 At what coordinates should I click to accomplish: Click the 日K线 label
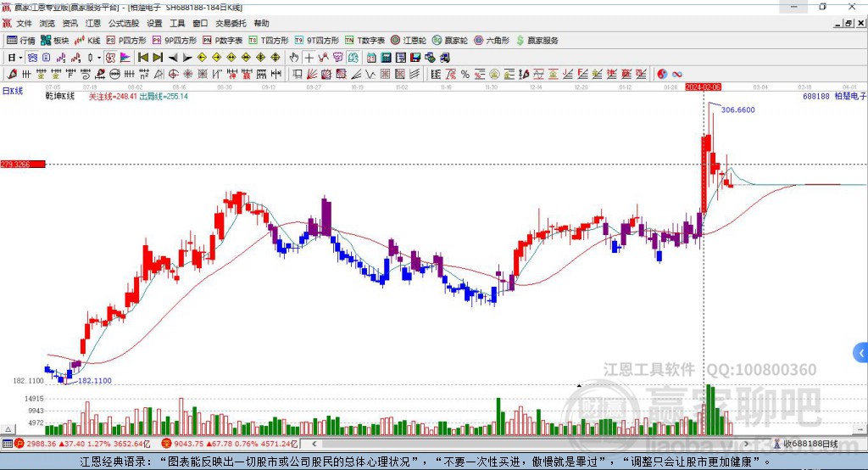[13, 91]
